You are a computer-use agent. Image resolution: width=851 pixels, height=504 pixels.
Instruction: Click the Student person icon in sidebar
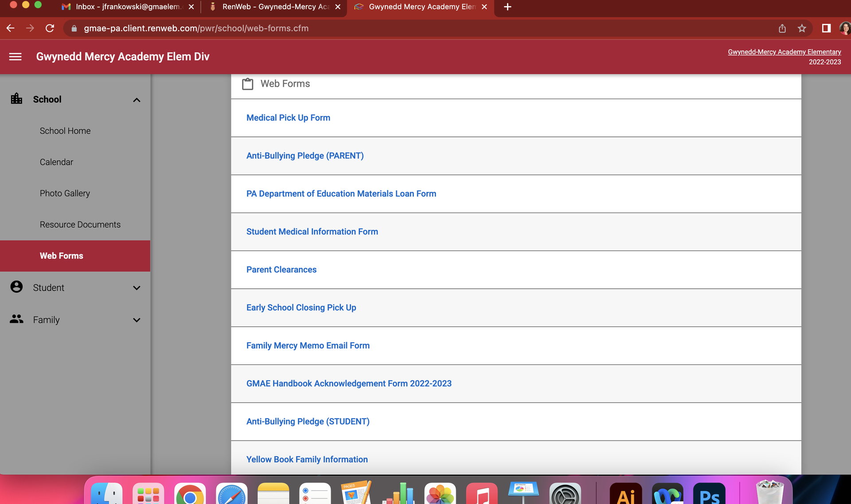pos(16,287)
